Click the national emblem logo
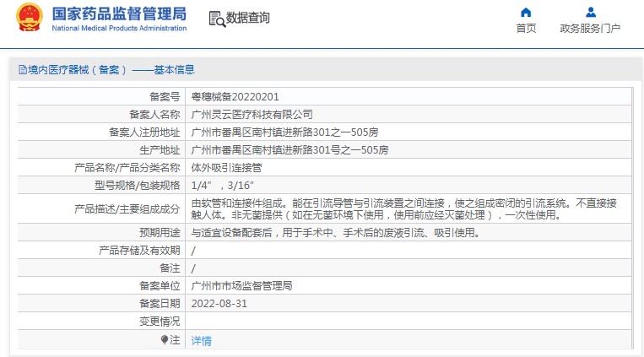Image resolution: width=644 pixels, height=357 pixels. 30,18
